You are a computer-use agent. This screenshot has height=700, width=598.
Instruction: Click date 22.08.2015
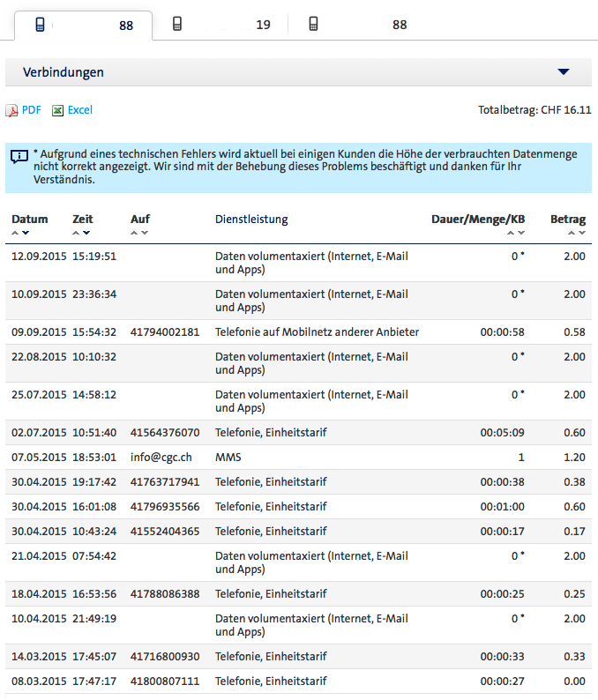39,357
